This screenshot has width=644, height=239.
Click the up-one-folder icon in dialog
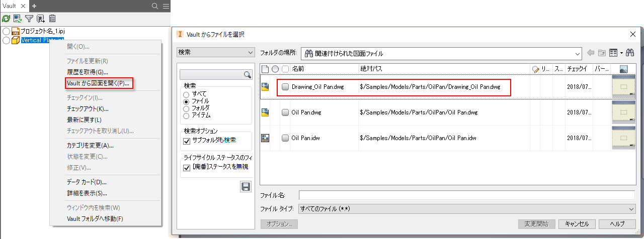pyautogui.click(x=602, y=53)
